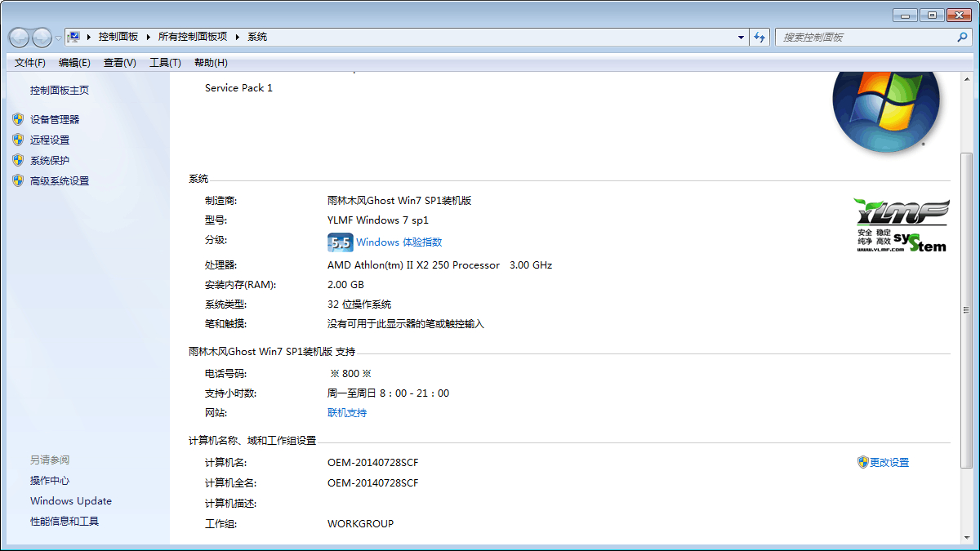Screen dimensions: 980x551
Task: Click the AMD Athlon processor value
Action: click(x=439, y=265)
